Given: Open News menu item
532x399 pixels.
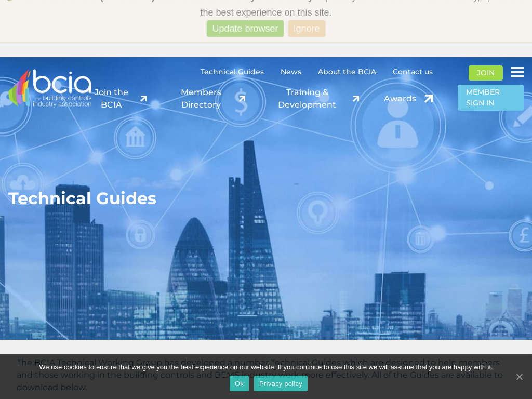Looking at the screenshot, I should coord(291,72).
